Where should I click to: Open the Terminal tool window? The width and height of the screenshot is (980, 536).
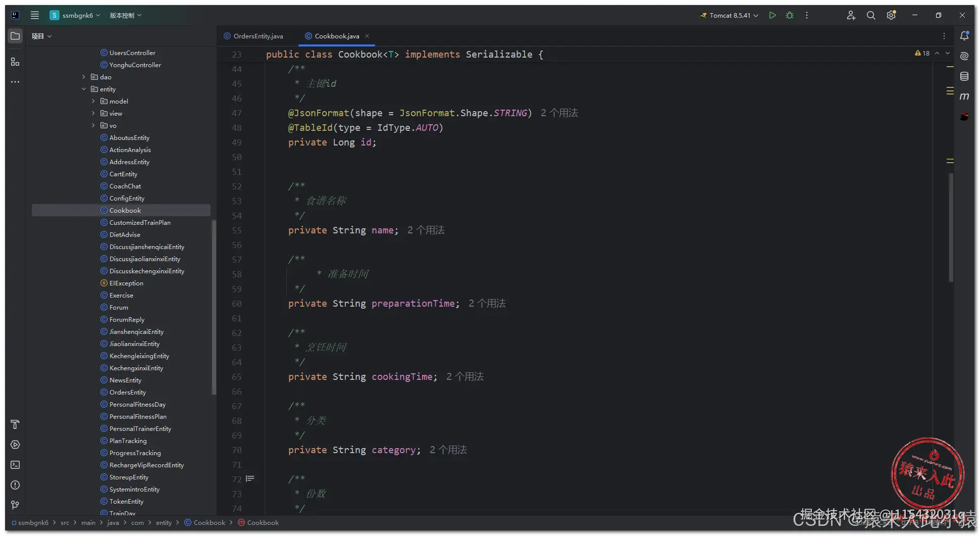pyautogui.click(x=15, y=465)
